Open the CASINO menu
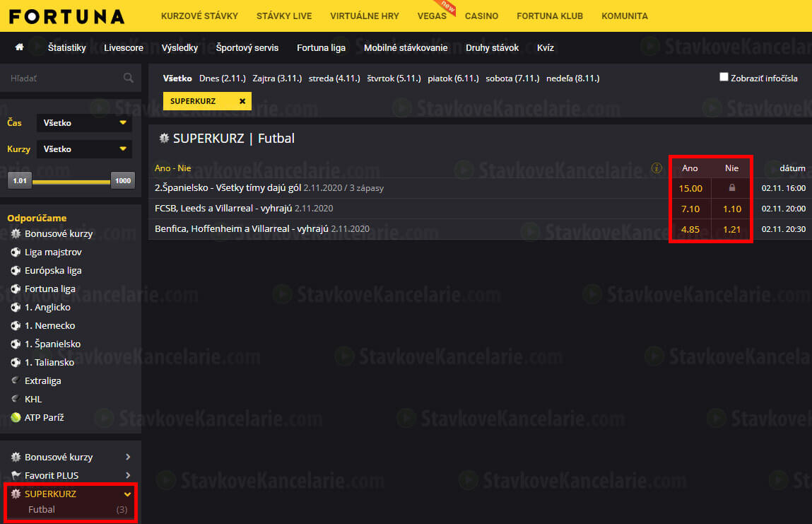The image size is (812, 524). [481, 16]
